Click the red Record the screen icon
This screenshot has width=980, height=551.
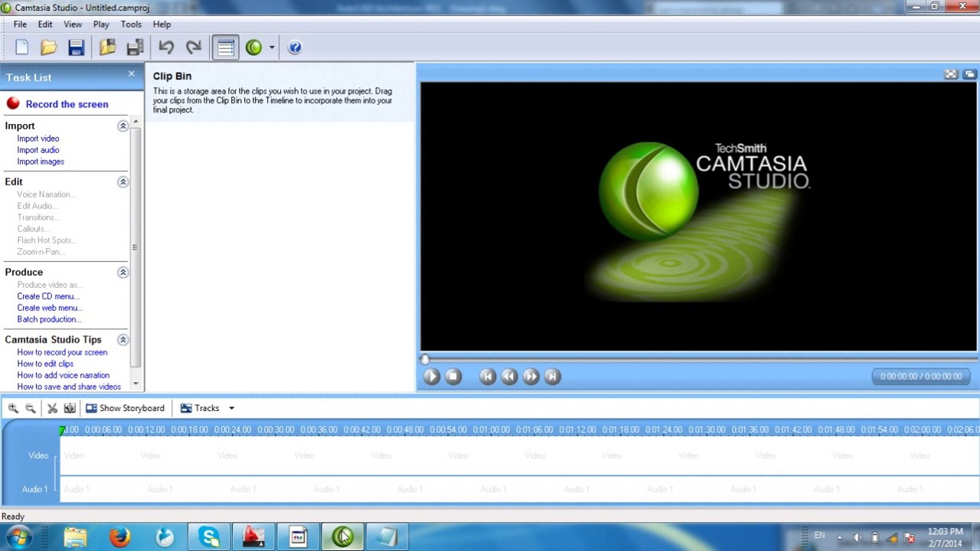pyautogui.click(x=13, y=103)
